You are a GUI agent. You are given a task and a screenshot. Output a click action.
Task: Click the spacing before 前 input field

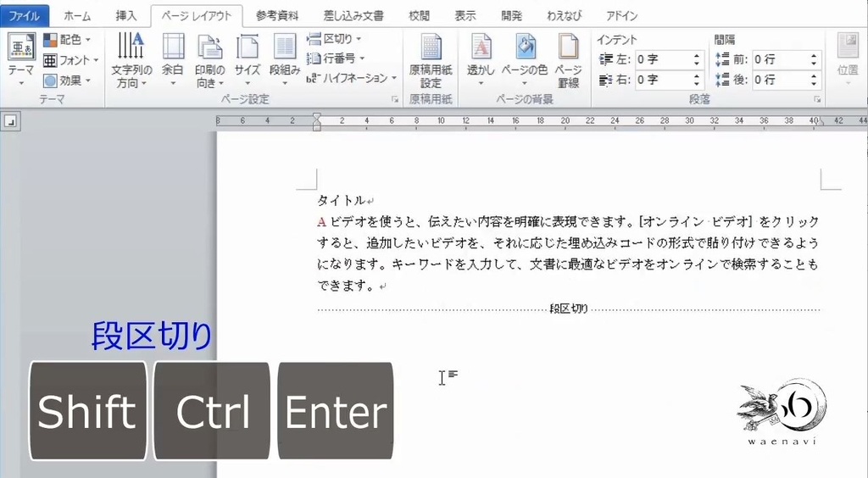[781, 59]
